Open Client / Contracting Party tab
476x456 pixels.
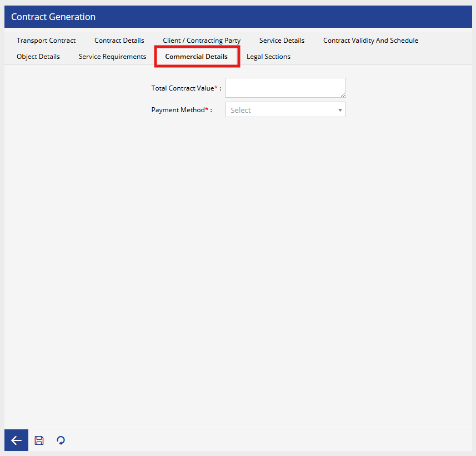pyautogui.click(x=202, y=41)
